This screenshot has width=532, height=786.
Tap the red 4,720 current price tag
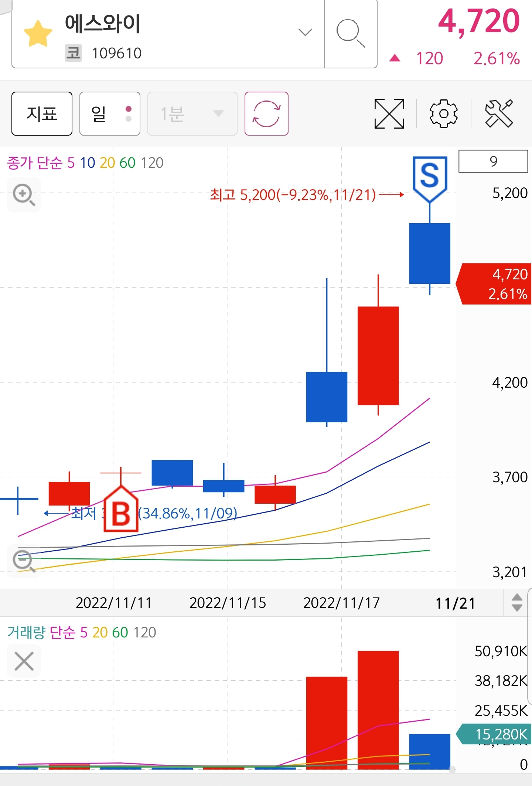(x=494, y=284)
